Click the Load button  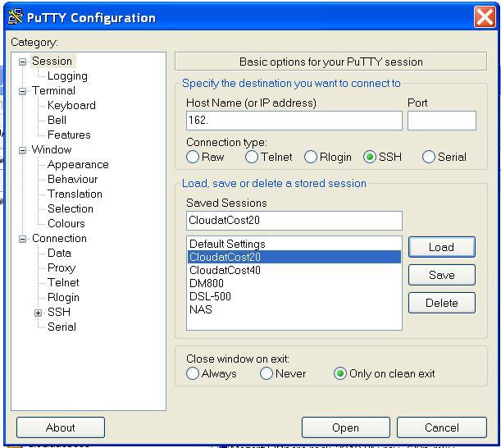tap(442, 247)
